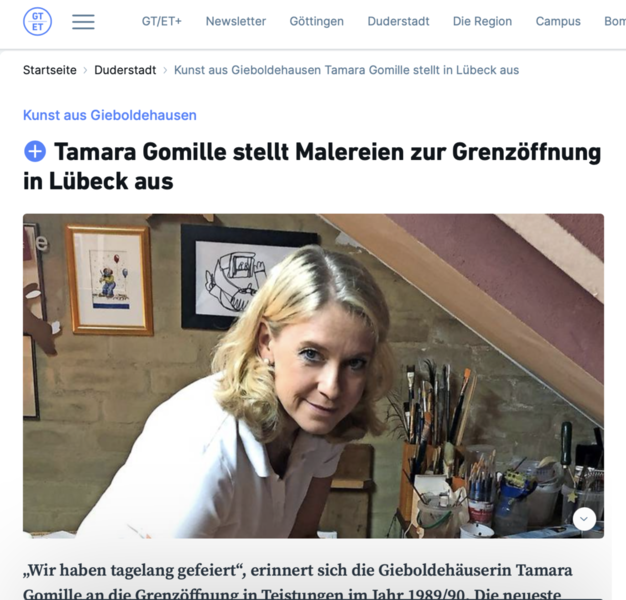Select Duderstadt in the top navigation
The height and width of the screenshot is (600, 626).
coord(398,21)
